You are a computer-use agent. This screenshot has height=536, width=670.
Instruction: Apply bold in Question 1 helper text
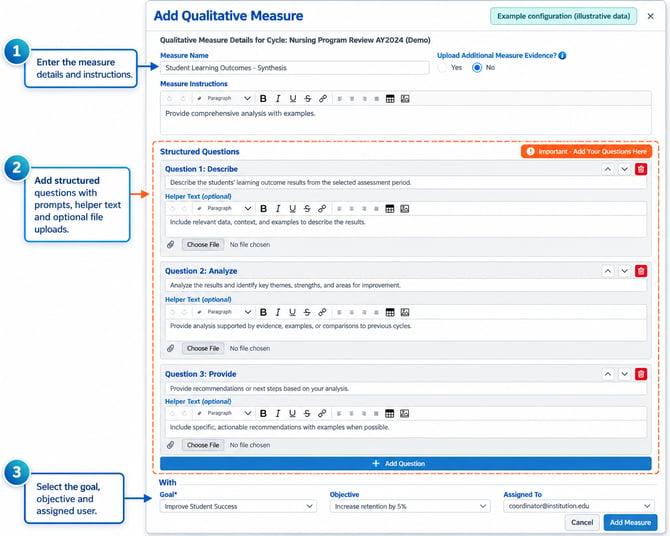point(263,209)
